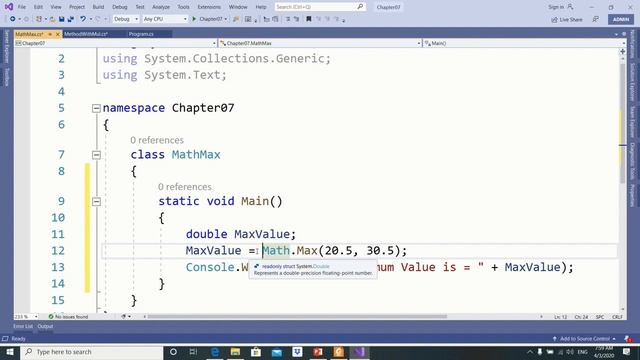Click the New Project toolbar icon
Screen dimensions: 640x360
(39, 19)
